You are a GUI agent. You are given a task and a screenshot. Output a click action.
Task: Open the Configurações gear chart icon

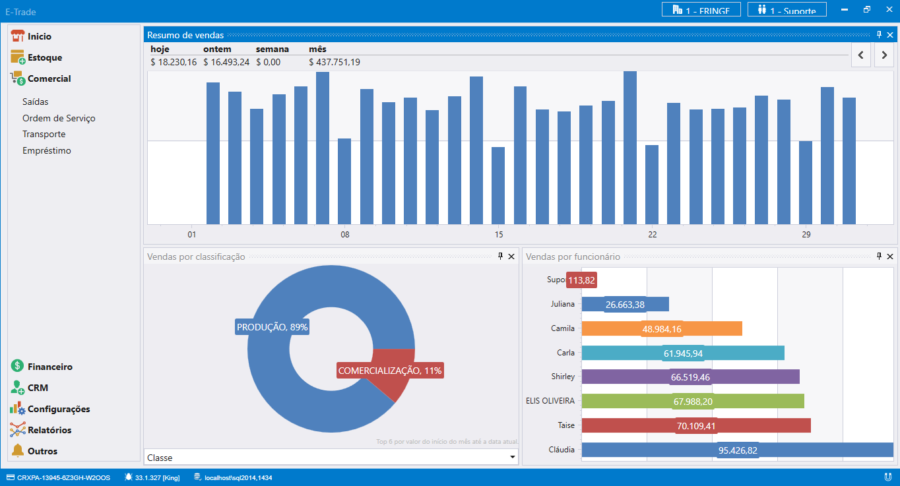point(17,409)
